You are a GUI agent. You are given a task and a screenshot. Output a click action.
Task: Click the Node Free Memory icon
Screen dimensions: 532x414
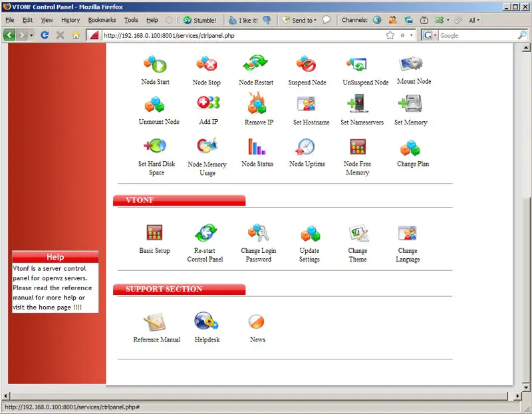[x=358, y=146]
